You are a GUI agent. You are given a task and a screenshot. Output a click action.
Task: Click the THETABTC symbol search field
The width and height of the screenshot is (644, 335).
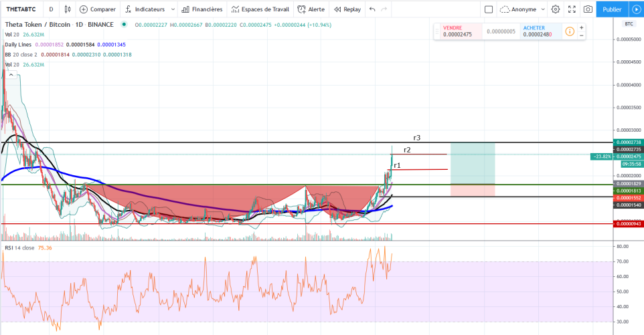coord(21,9)
